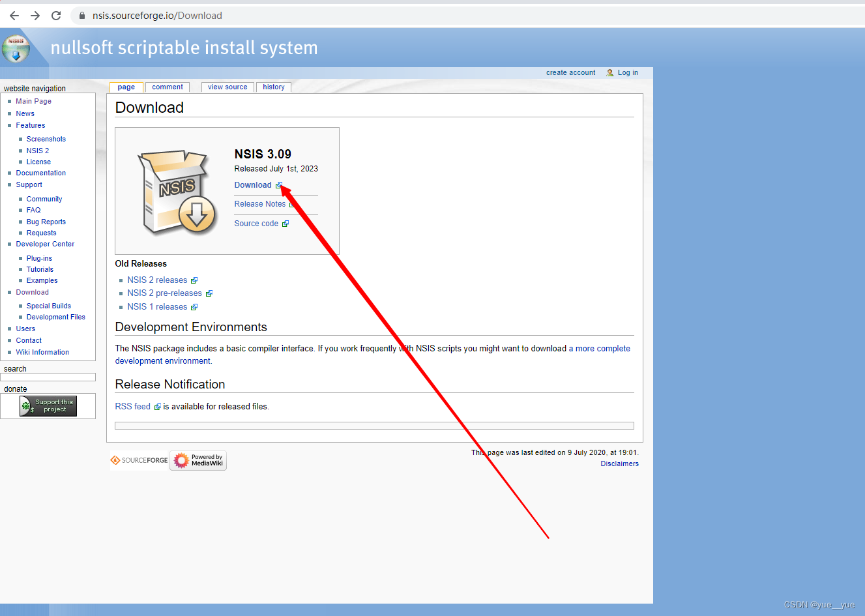
Task: Open Tutorials in the sidebar
Action: click(x=40, y=270)
